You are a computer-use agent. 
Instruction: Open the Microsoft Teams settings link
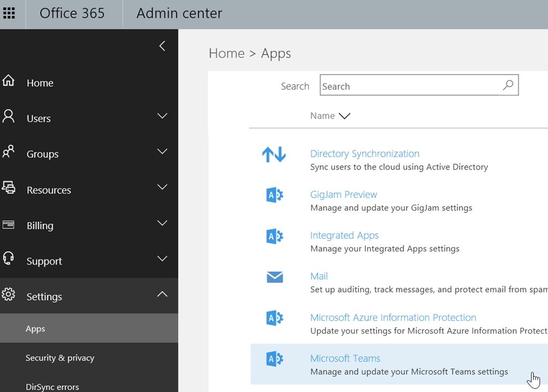pos(345,358)
